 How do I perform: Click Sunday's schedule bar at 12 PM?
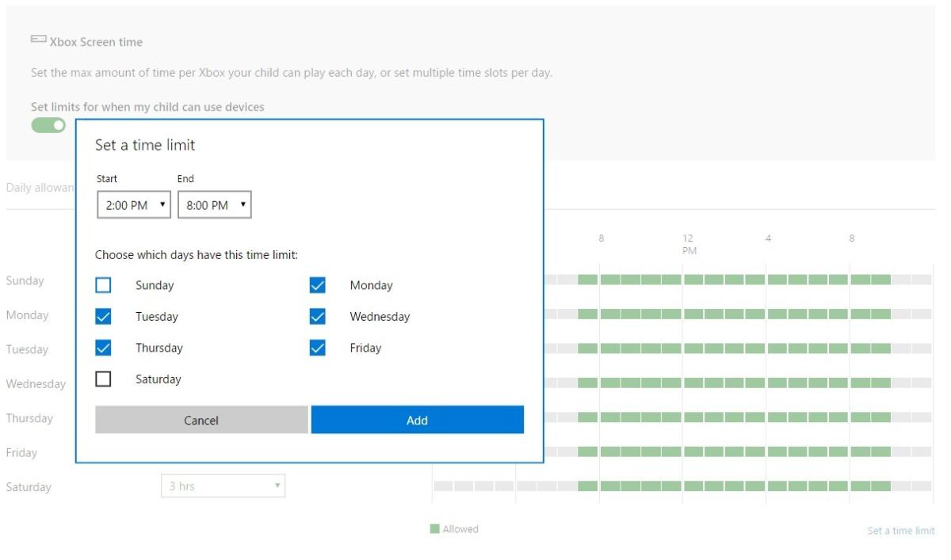click(693, 280)
